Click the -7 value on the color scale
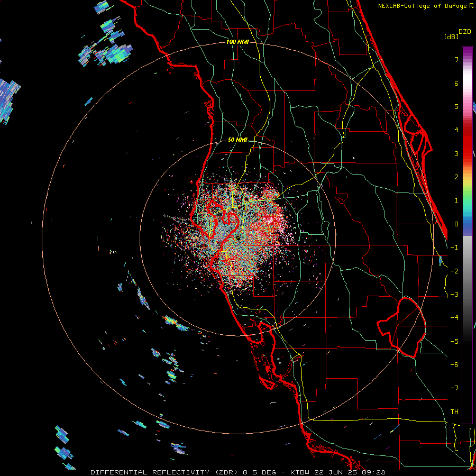Image resolution: width=476 pixels, height=476 pixels. coord(454,388)
